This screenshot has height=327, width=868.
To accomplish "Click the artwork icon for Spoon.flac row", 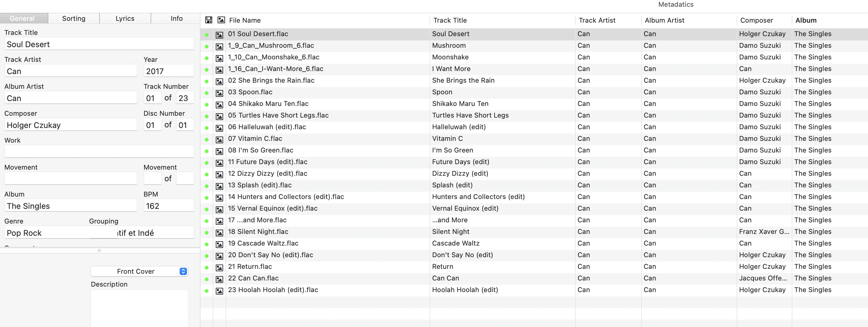I will coord(219,93).
